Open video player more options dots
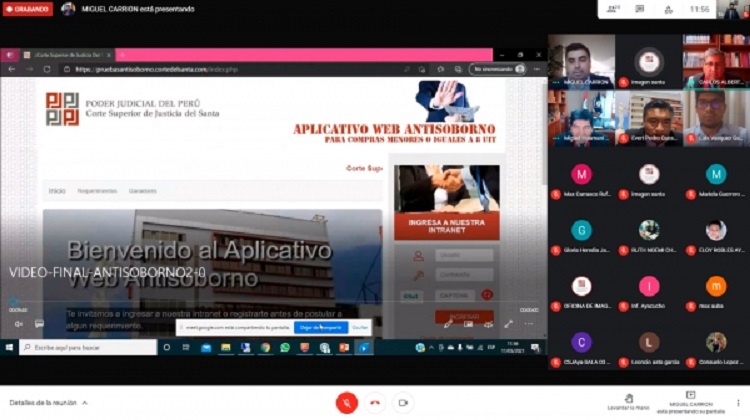 click(529, 324)
